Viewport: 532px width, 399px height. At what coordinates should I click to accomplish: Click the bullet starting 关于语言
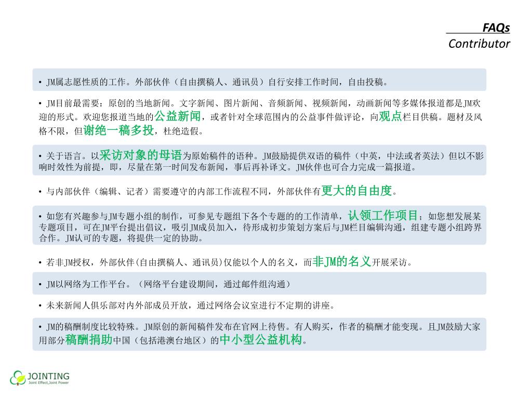tap(261, 161)
